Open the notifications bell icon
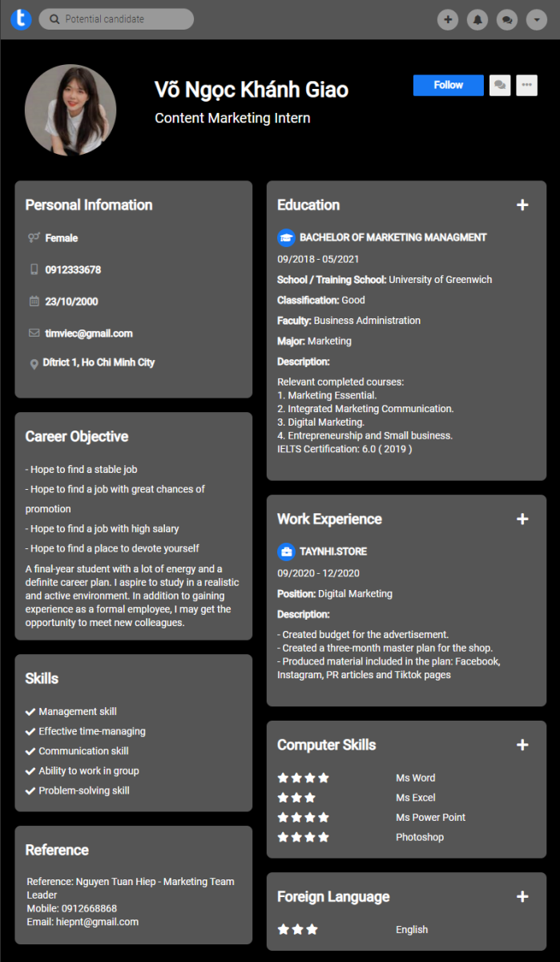Viewport: 560px width, 962px height. (477, 19)
